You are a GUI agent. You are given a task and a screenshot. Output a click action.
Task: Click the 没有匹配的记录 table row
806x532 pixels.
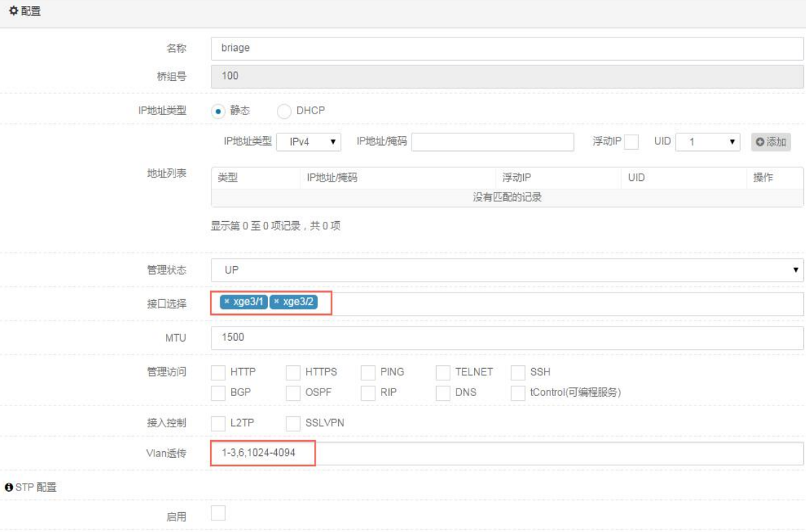click(507, 197)
